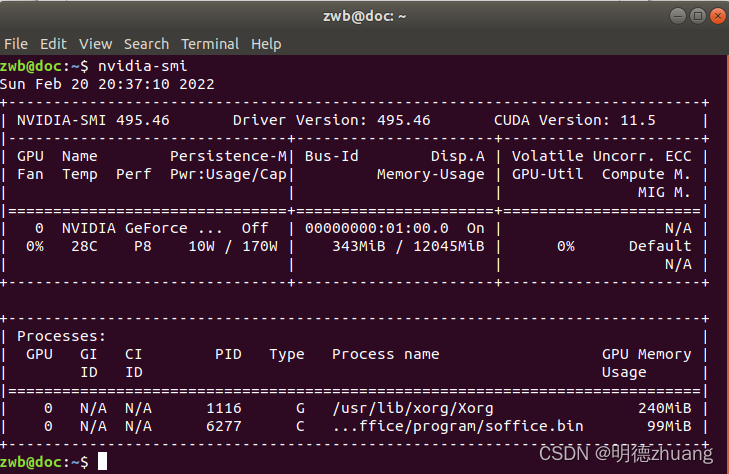This screenshot has width=729, height=474.
Task: Click the typed nvidia-smi command
Action: point(143,66)
